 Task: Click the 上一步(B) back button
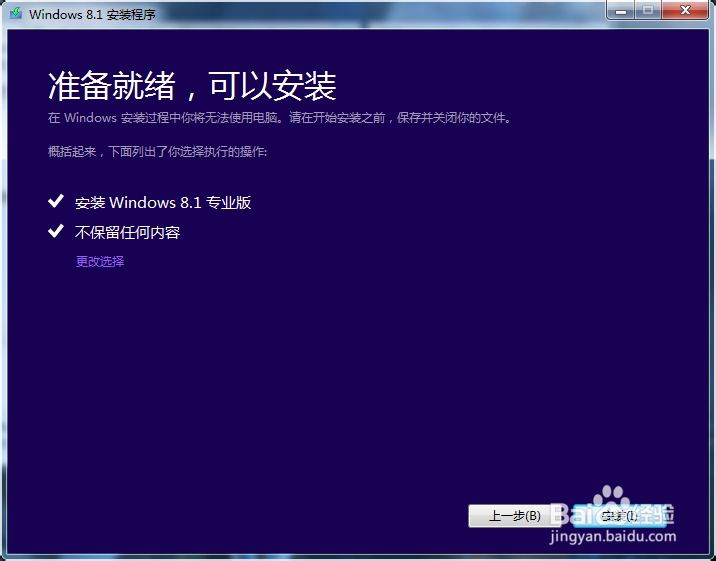click(515, 516)
